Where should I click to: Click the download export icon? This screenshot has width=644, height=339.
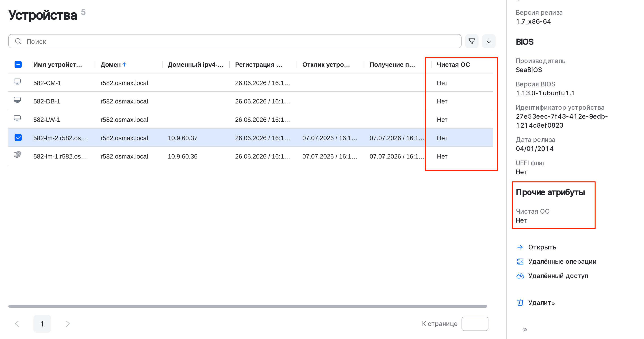coord(489,41)
